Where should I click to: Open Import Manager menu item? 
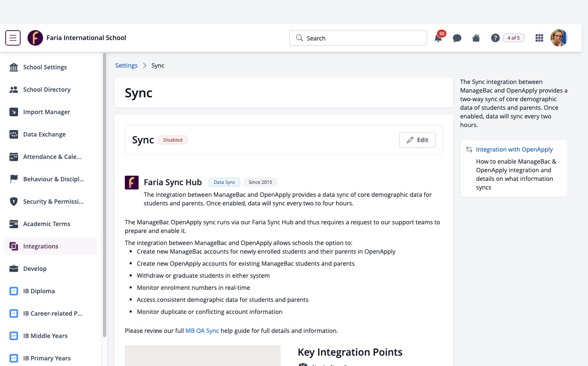[x=51, y=112]
